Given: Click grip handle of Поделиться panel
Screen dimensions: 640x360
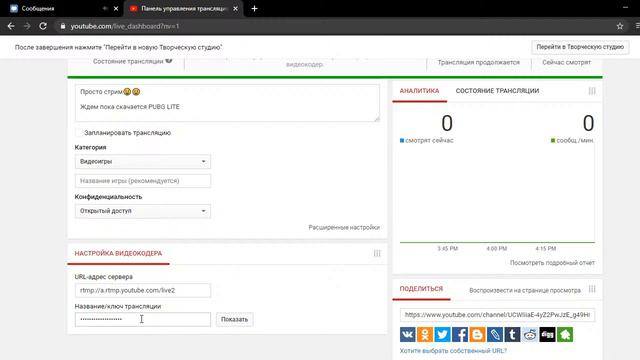Looking at the screenshot, I should pyautogui.click(x=592, y=289).
